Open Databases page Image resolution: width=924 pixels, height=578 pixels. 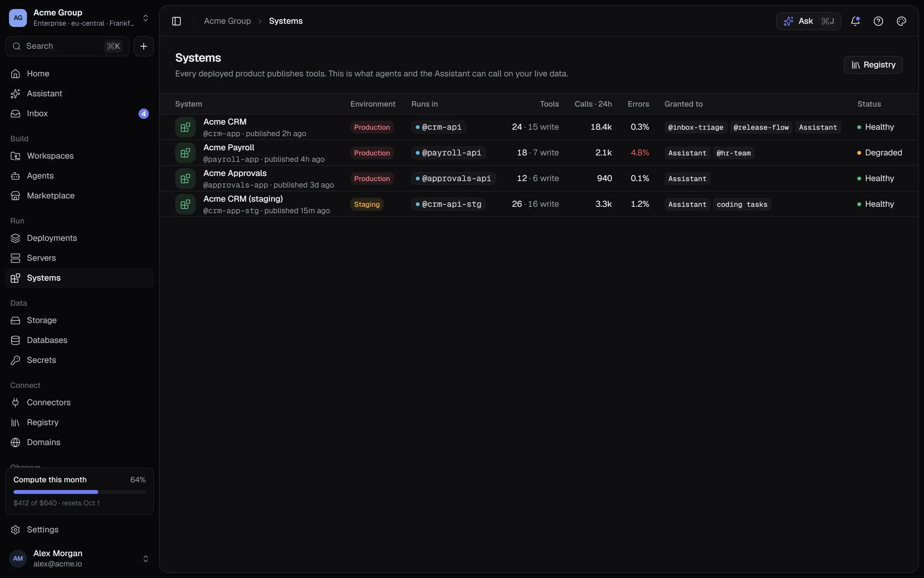(x=80, y=340)
